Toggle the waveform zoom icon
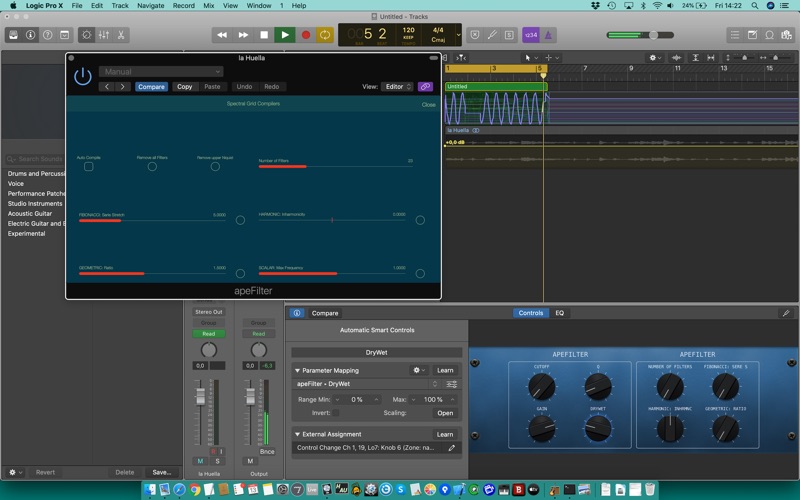 tap(677, 58)
